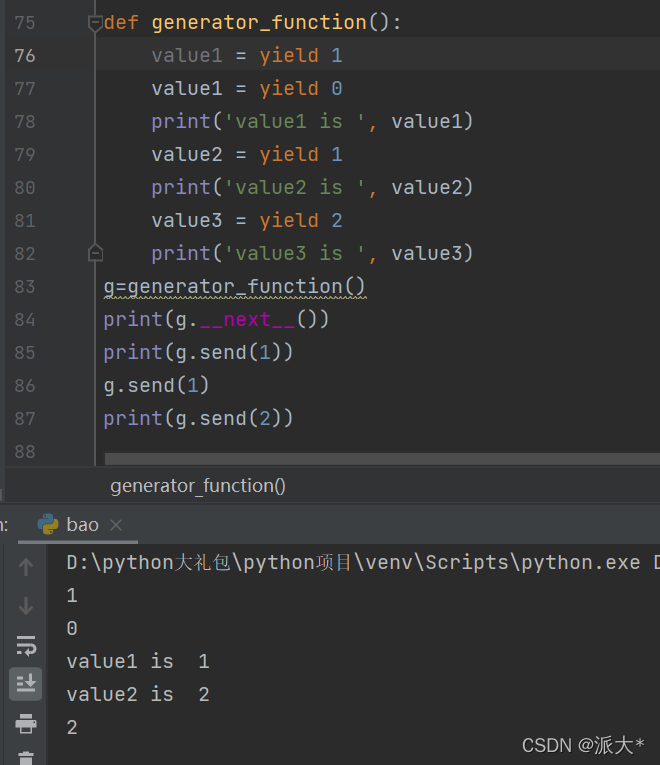Click the generator_function() breadcrumb
Screen dimensions: 660x765
click(198, 486)
